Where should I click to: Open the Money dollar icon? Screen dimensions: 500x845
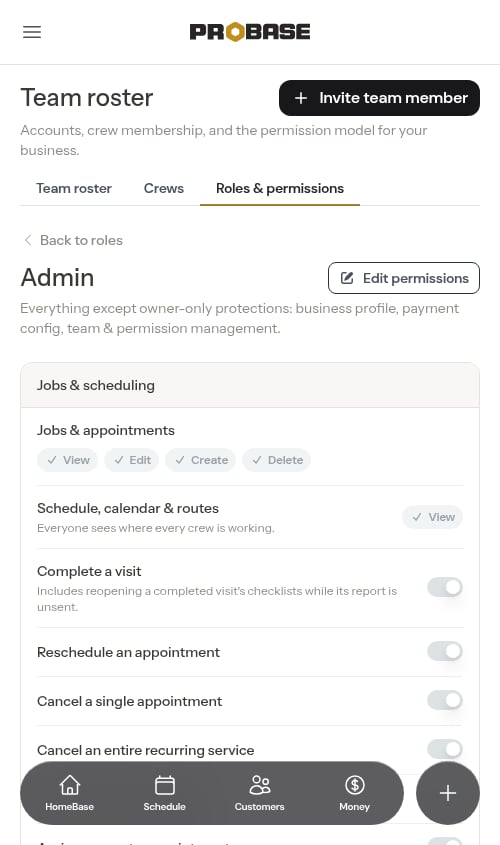click(x=355, y=785)
